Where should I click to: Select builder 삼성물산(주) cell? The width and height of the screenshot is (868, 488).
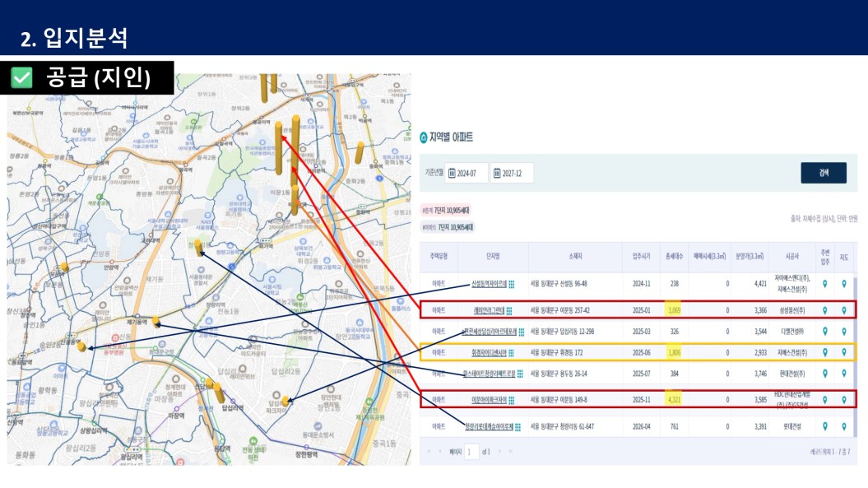click(x=792, y=310)
